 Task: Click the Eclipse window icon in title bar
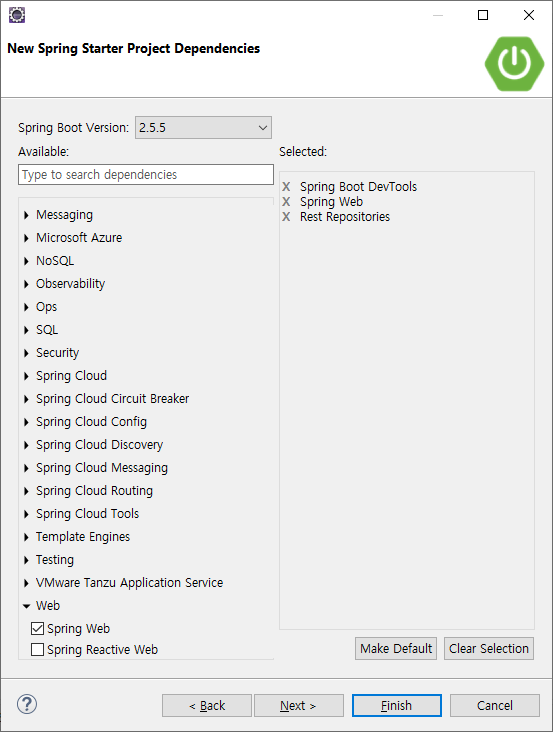coord(17,15)
